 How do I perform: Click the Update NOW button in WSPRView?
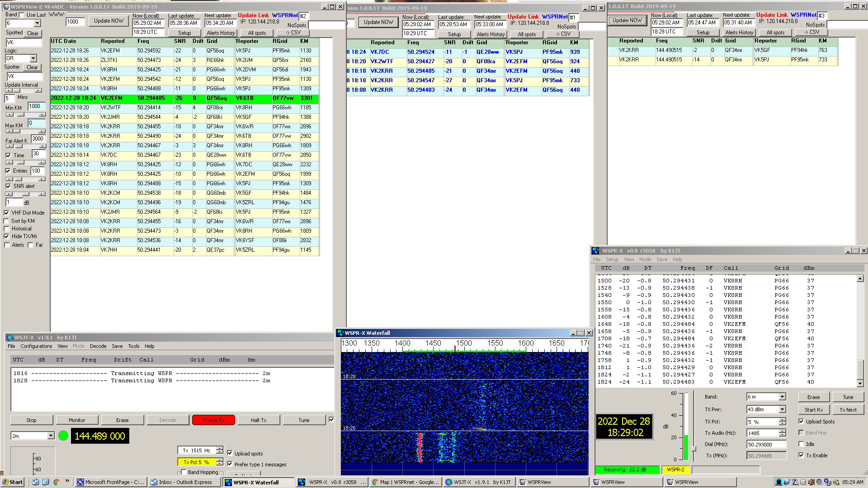click(108, 22)
